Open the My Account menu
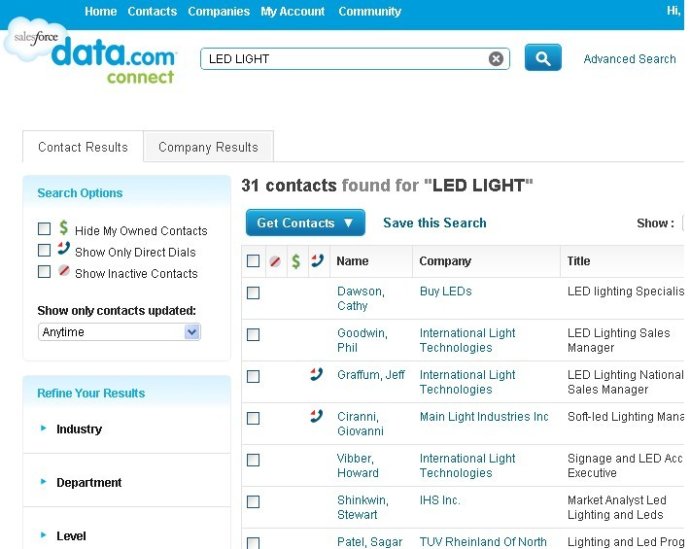Image resolution: width=690 pixels, height=549 pixels. click(x=292, y=12)
